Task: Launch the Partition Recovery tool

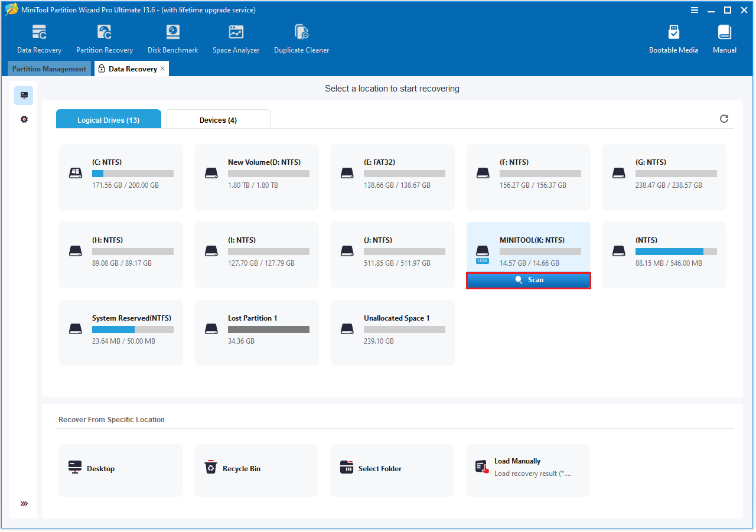Action: click(105, 39)
